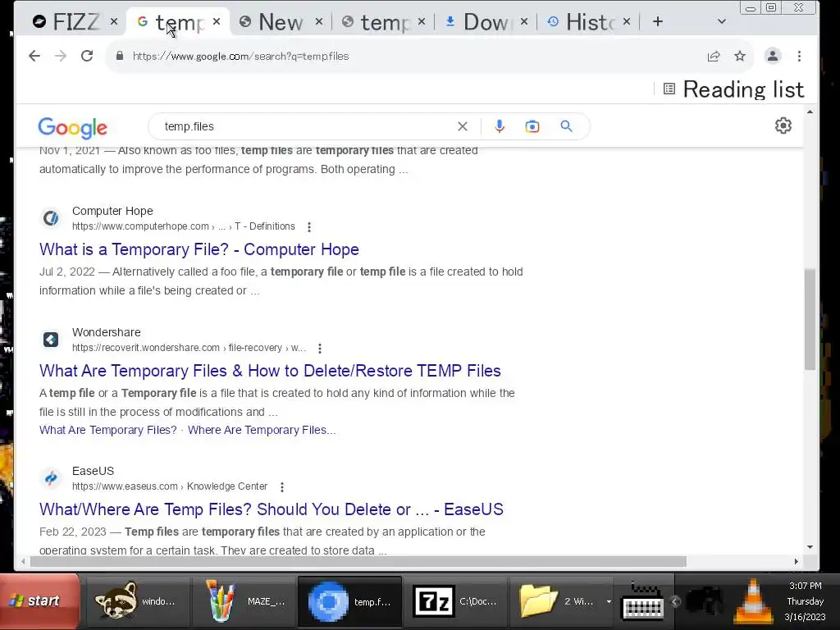The height and width of the screenshot is (630, 840).
Task: Open more options for EaseUS result
Action: pyautogui.click(x=282, y=487)
